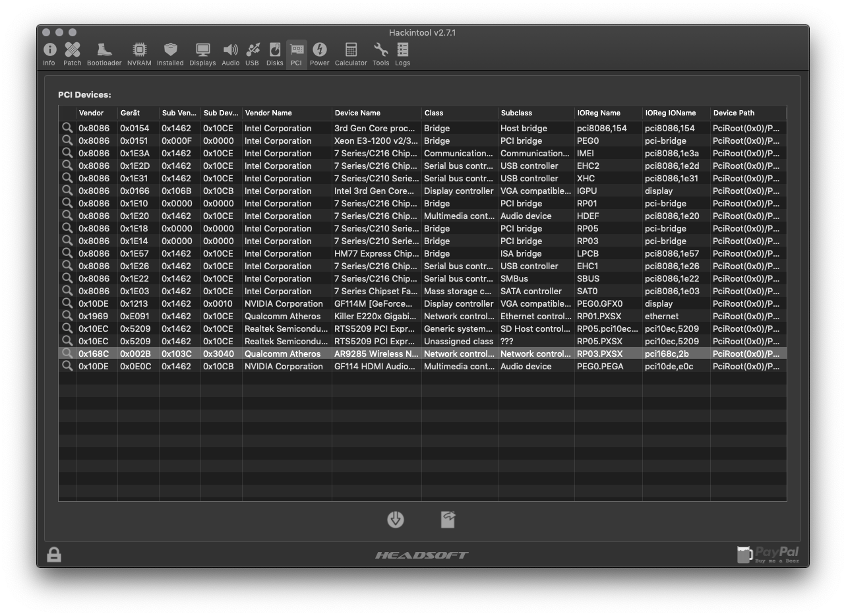Select the PEG0.PEGA IOReg name cell
The image size is (846, 616).
click(x=600, y=366)
